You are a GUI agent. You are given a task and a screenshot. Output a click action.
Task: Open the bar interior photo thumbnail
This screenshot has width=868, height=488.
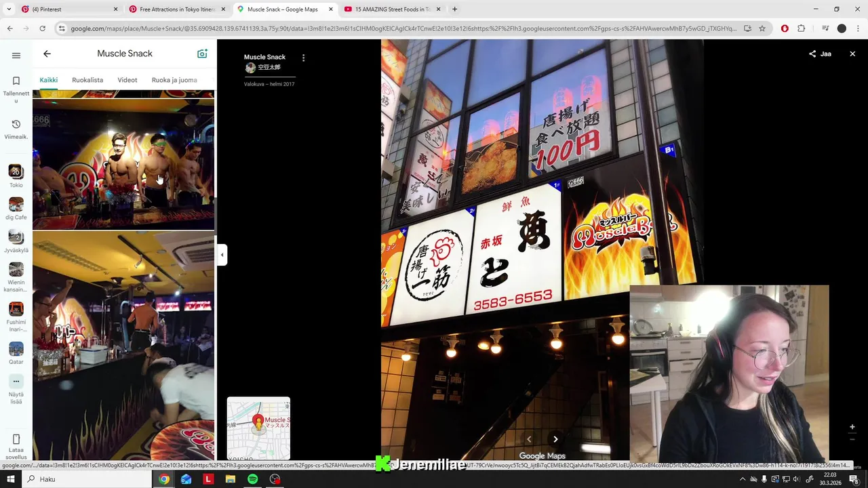click(123, 346)
